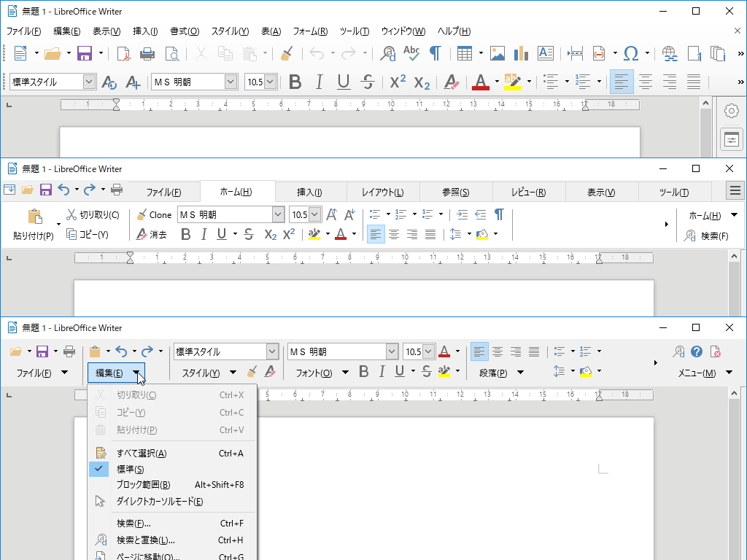Toggle center alignment in top window
This screenshot has width=747, height=560.
pyautogui.click(x=646, y=82)
